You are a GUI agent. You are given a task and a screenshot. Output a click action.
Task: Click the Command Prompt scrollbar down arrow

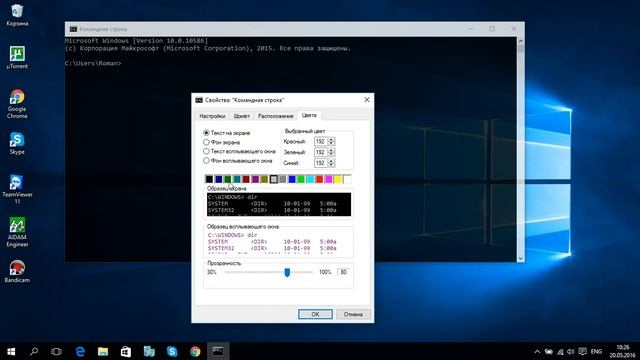coord(520,258)
